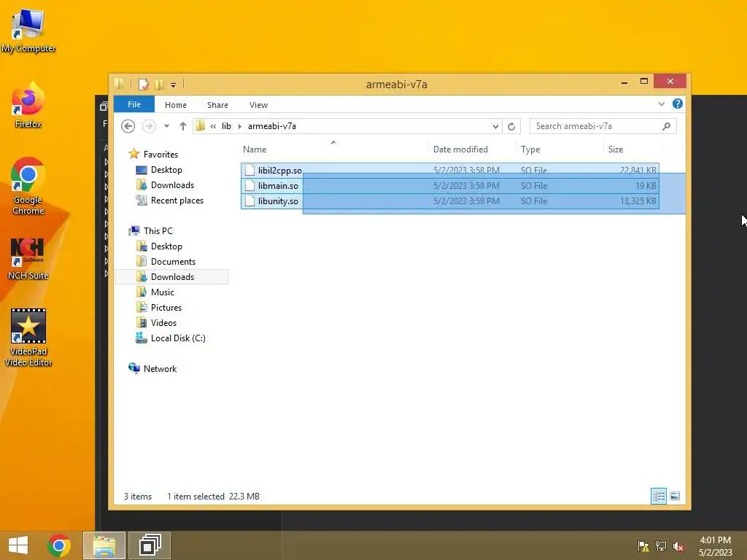Click the VideoPad Video Editor shortcut
Image resolution: width=747 pixels, height=560 pixels.
(28, 338)
